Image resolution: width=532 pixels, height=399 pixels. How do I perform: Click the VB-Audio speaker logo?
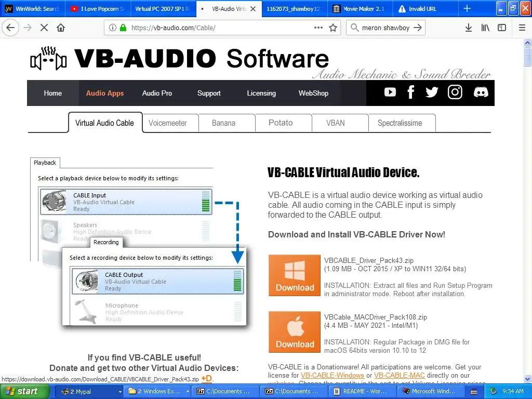[48, 58]
